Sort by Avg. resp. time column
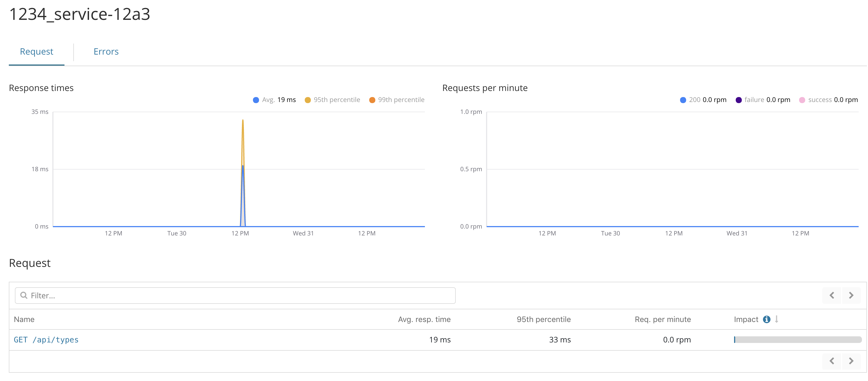Viewport: 868px width, 381px height. pyautogui.click(x=424, y=319)
